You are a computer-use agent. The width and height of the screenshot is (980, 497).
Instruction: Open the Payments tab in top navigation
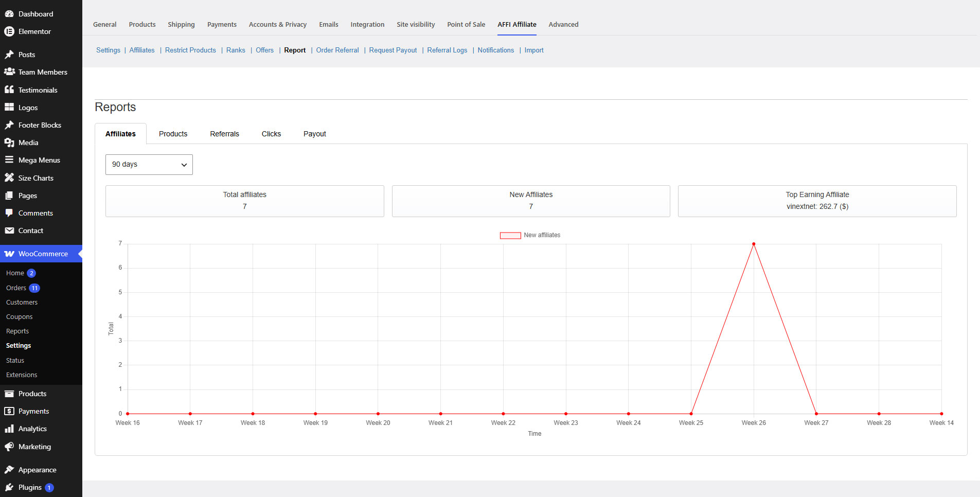tap(222, 24)
